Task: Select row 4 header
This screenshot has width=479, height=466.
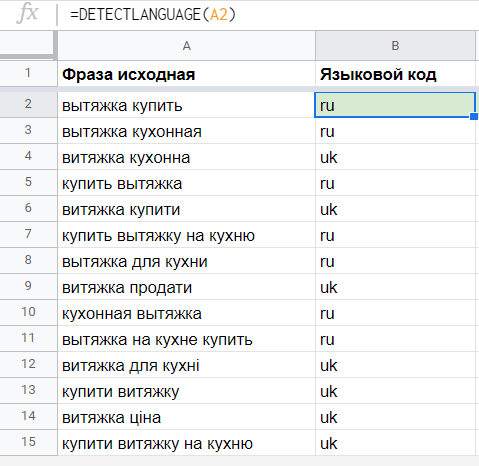Action: 28,156
